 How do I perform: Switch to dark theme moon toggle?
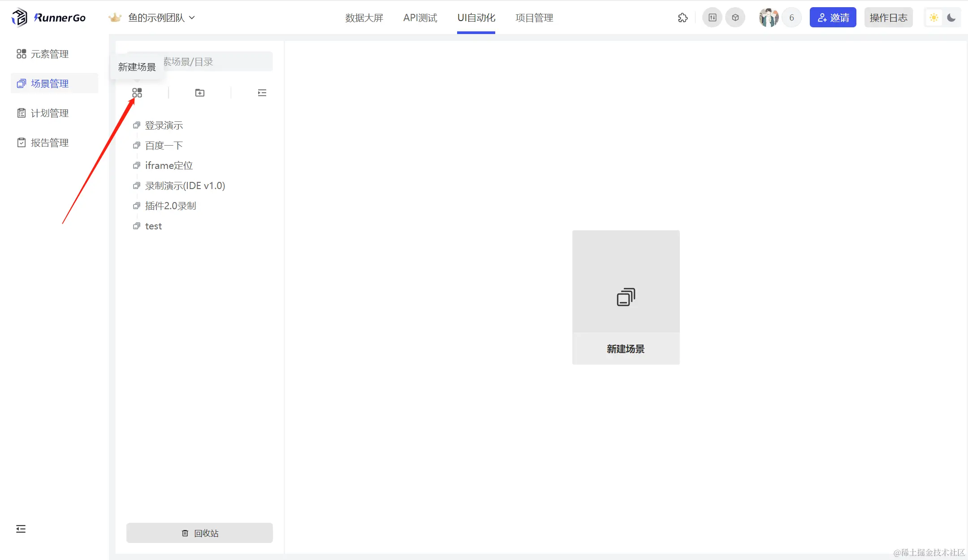[951, 17]
